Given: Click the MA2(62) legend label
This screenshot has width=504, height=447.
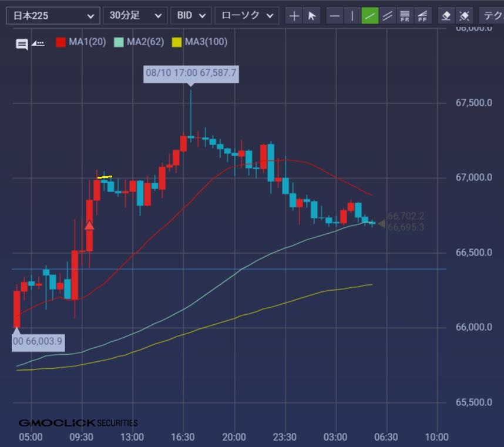Looking at the screenshot, I should [145, 42].
